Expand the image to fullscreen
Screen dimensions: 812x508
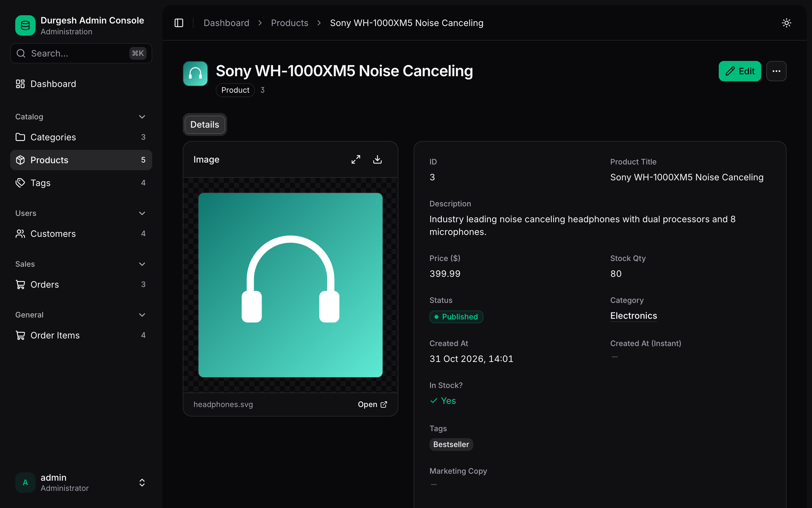tap(356, 159)
